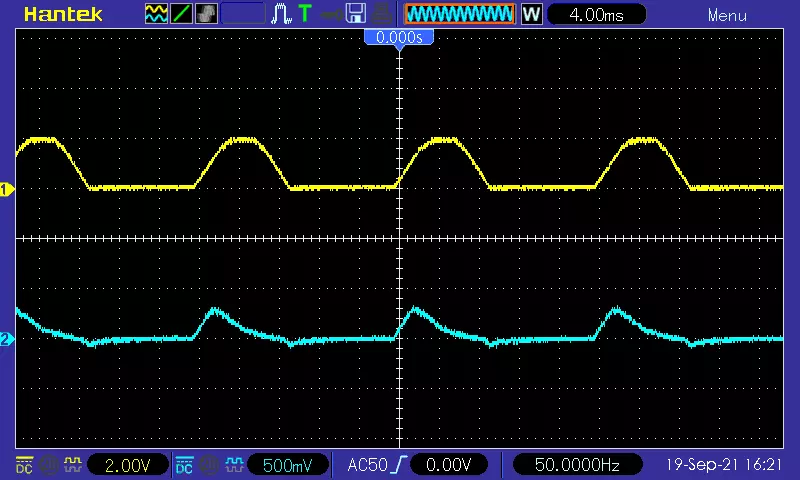The width and height of the screenshot is (800, 480).
Task: Open the Menu button at top right
Action: pos(727,15)
